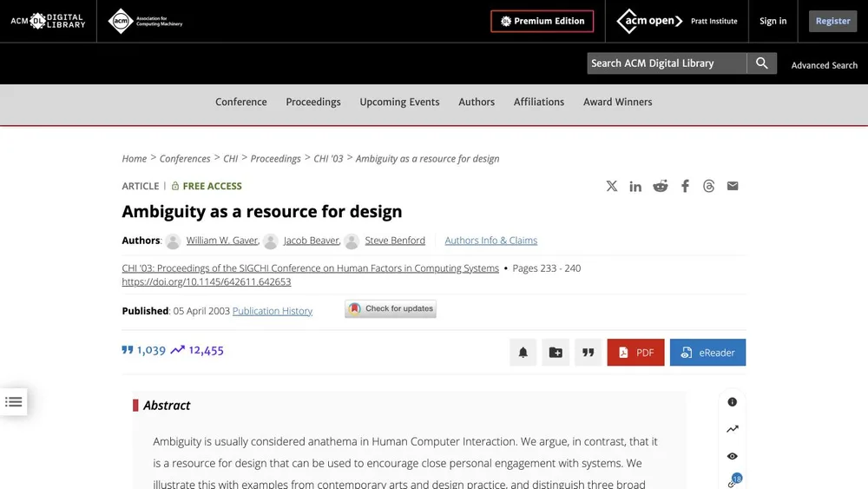The image size is (868, 489).
Task: Click the bell alert icon
Action: [x=523, y=353]
